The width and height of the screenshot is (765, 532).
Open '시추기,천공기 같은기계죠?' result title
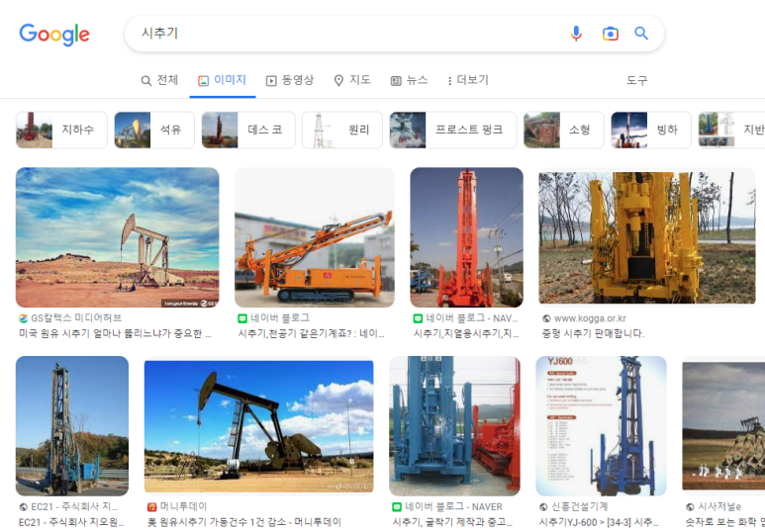tap(312, 333)
